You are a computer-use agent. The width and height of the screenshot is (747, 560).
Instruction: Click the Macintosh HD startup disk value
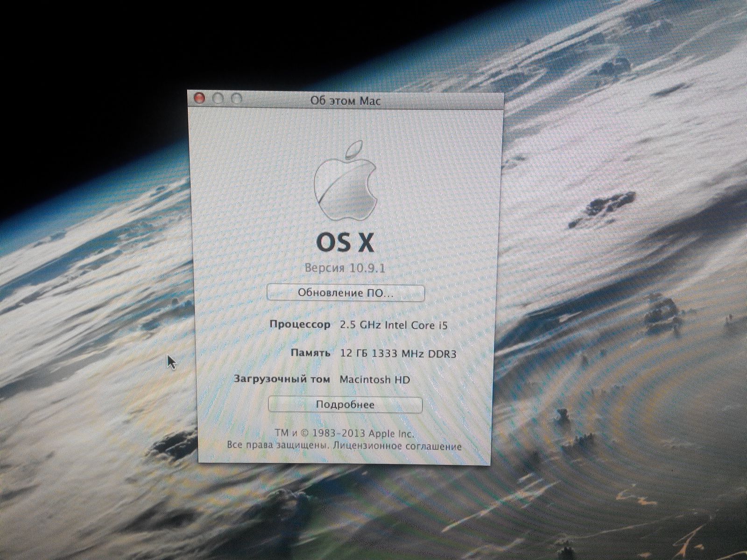pyautogui.click(x=374, y=379)
